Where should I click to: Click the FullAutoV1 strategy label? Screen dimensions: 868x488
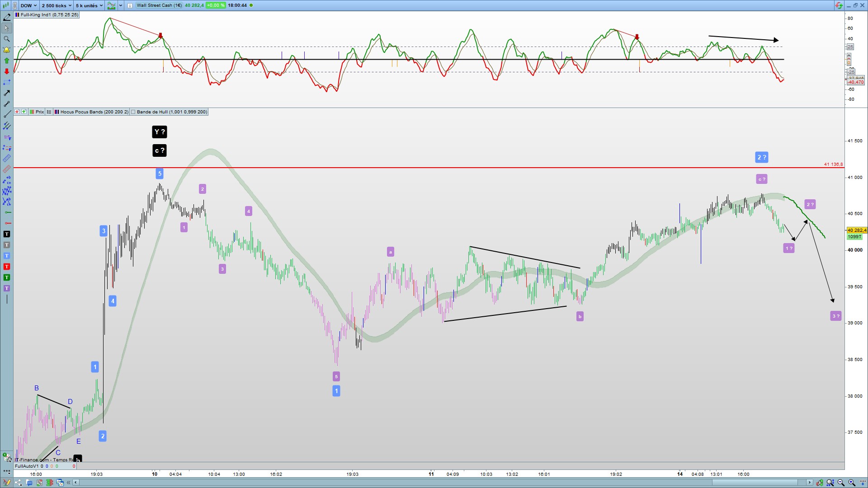[26, 466]
